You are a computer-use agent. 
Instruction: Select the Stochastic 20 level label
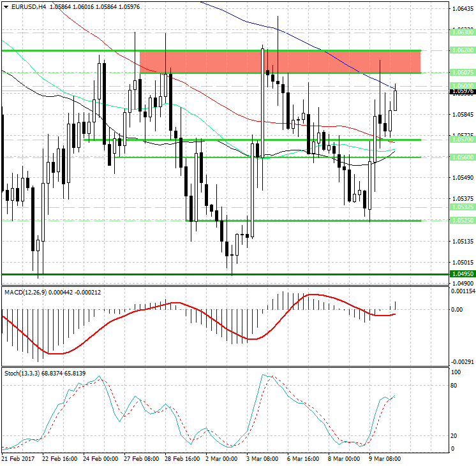pyautogui.click(x=454, y=435)
